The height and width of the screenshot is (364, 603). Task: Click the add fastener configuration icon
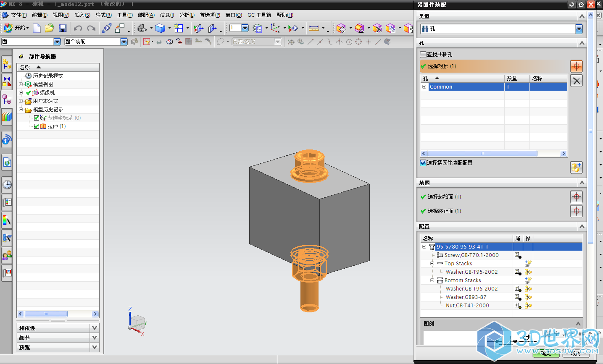tap(577, 167)
